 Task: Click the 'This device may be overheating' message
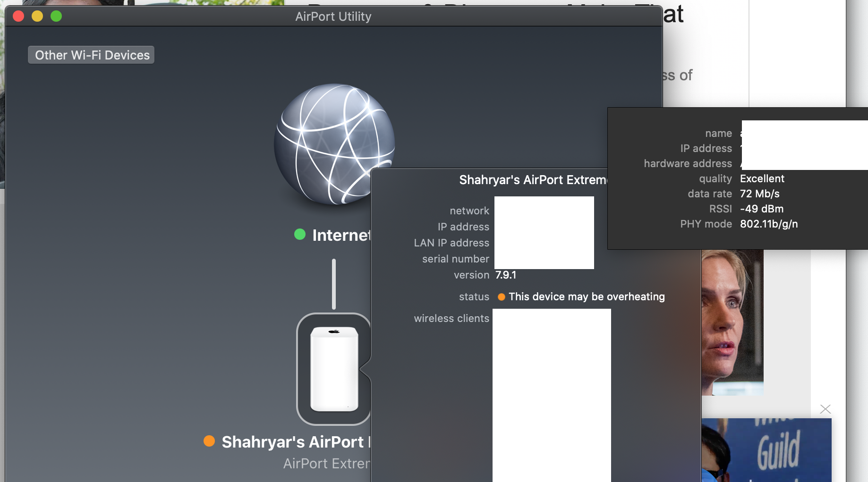click(x=587, y=296)
